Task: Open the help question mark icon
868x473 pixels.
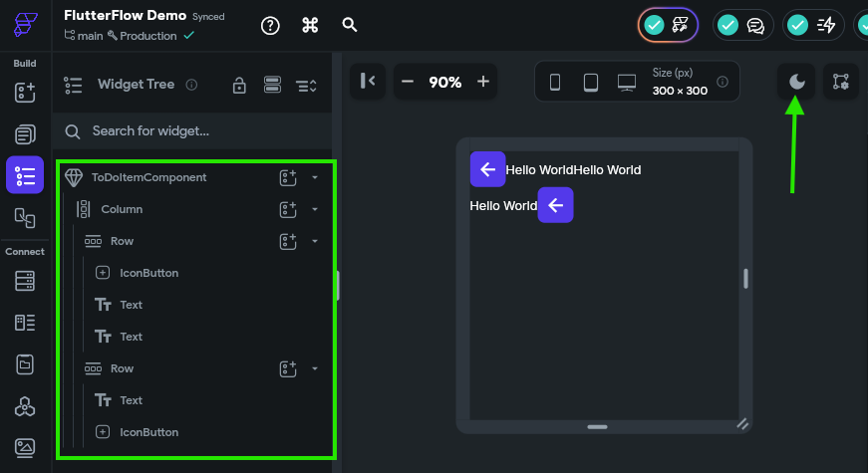Action: 270,26
